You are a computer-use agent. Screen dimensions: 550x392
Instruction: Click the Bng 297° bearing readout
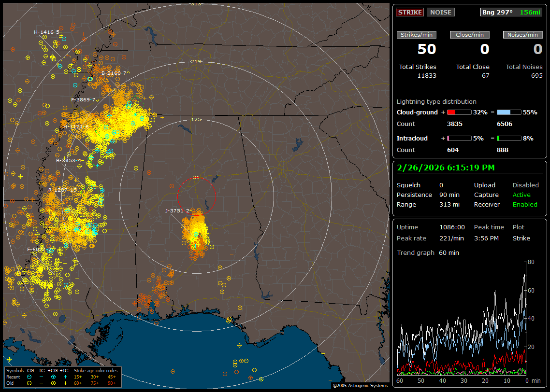point(497,12)
